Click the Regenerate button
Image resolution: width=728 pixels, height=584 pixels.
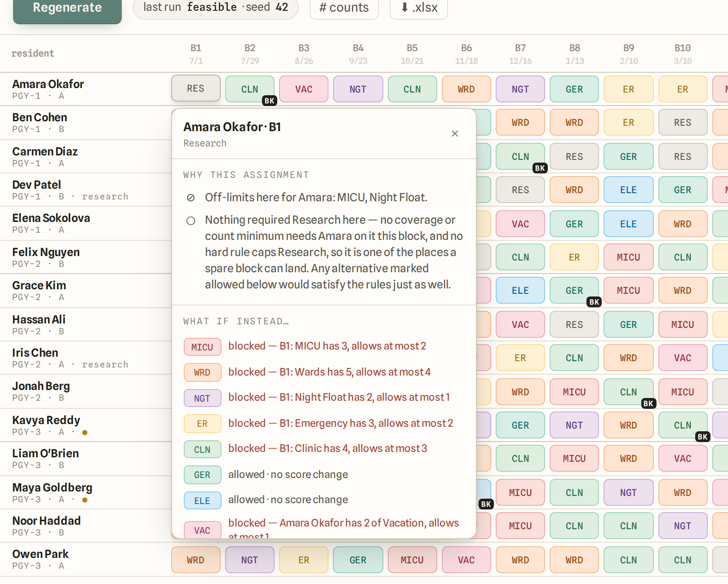tap(67, 8)
